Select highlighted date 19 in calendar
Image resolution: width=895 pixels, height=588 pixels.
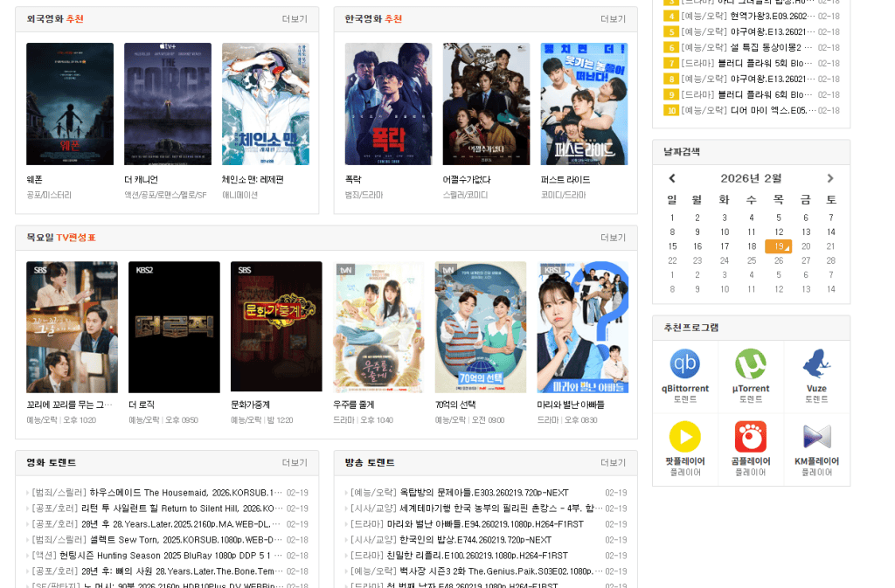tap(779, 246)
